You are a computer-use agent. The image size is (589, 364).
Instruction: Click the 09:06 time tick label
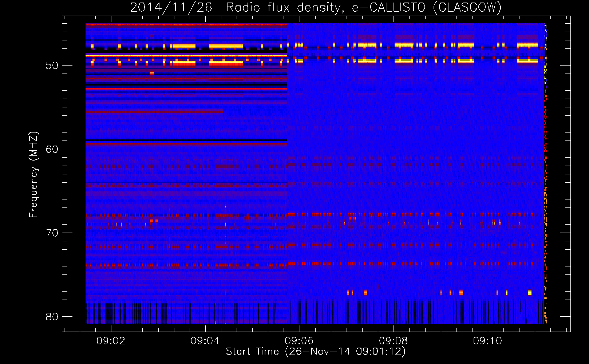tap(299, 341)
